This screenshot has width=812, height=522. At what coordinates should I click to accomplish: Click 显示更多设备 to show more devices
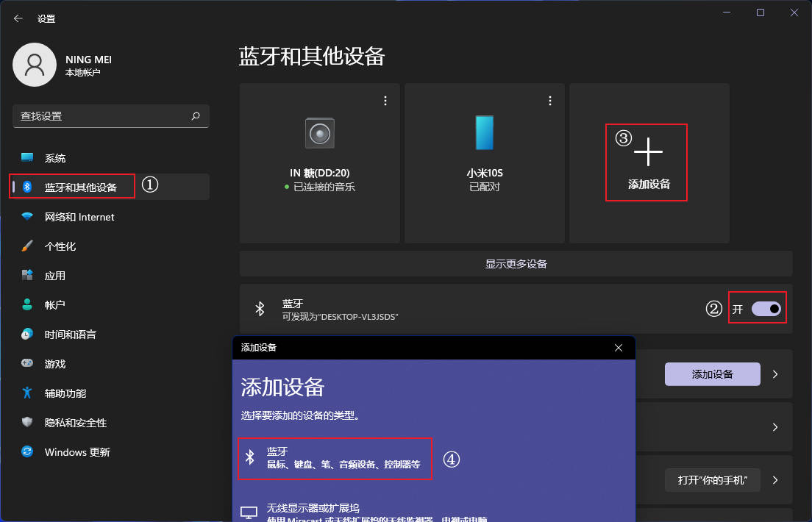[x=516, y=263]
